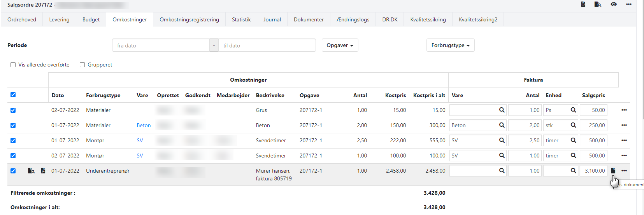Image resolution: width=644 pixels, height=215 pixels.
Task: Uncheck the select-all checkbox in table header
Action: coord(13,95)
